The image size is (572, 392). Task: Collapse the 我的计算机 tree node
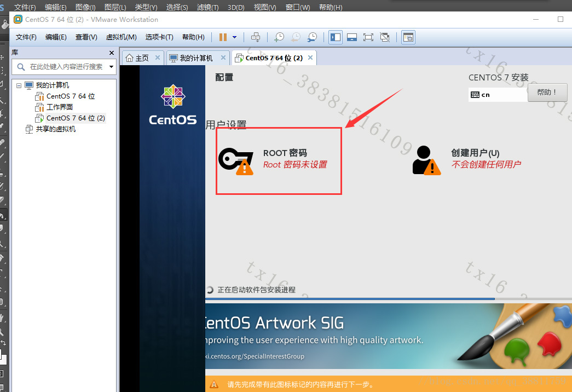[19, 85]
